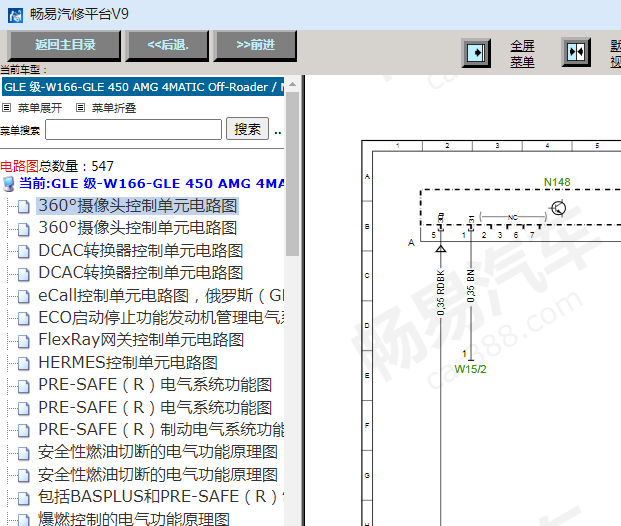621x526 pixels.
Task: Open the first 安全性燃油切断的电气功能原理图 item
Action: point(158,452)
